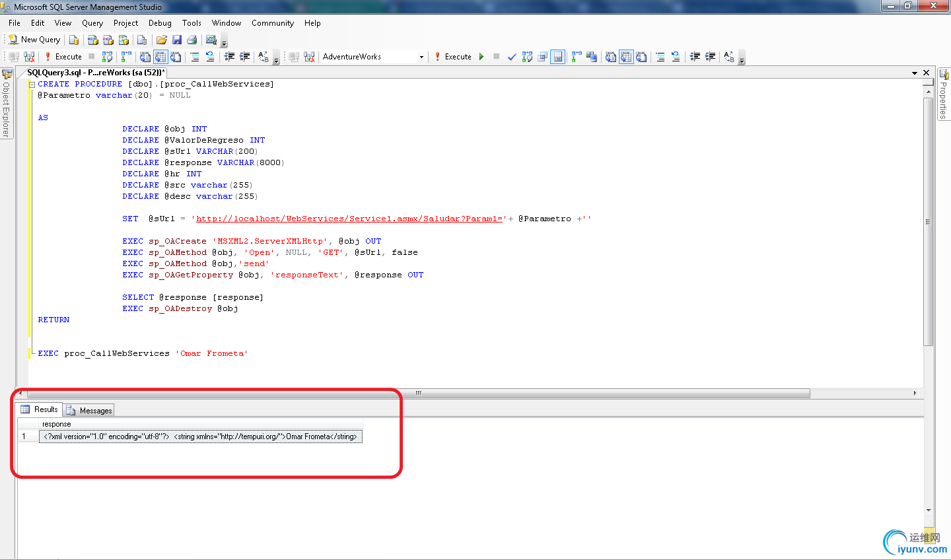This screenshot has height=560, width=951.
Task: Collapse the CREATE PROCEDURE code block
Action: tap(32, 85)
